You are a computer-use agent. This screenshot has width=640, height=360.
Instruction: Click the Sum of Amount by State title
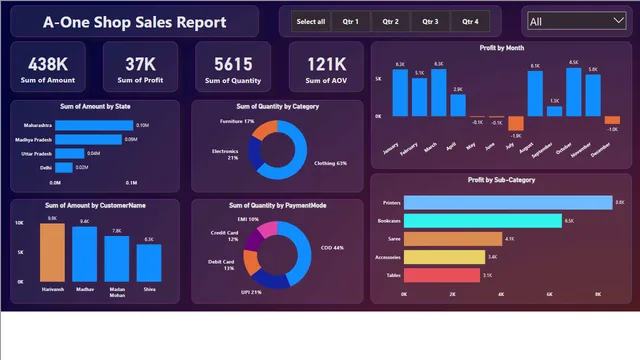95,106
